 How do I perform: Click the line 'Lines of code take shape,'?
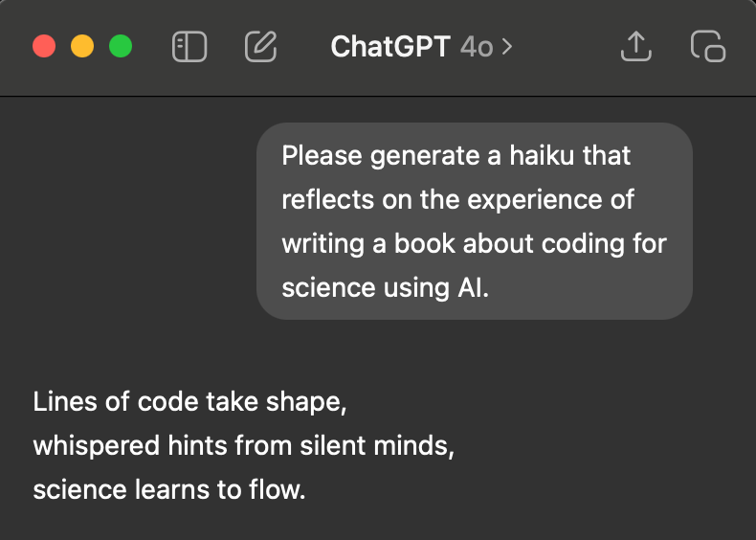189,401
